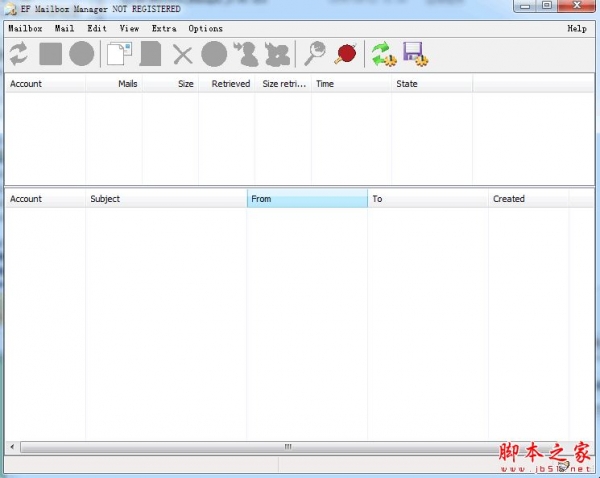Click the red ping-pong paddle icon
Screen dimensions: 600x478
(346, 54)
